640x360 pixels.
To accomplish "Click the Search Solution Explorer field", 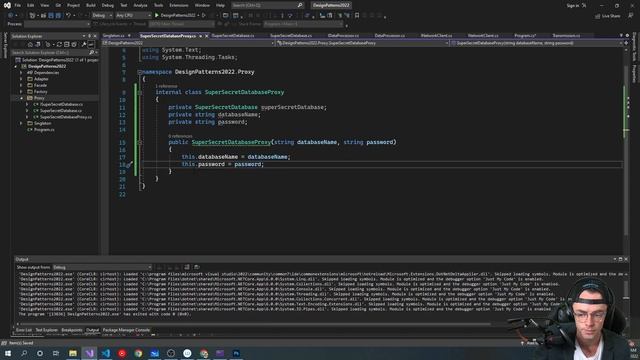I will coord(54,53).
